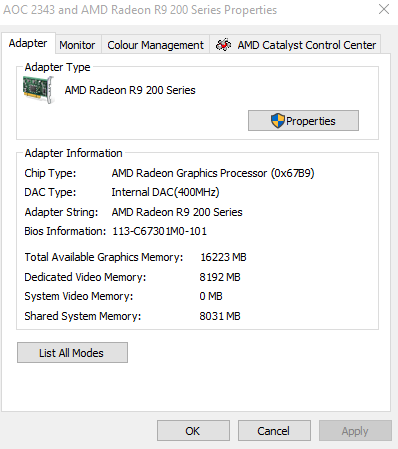Click the Total Available Graphics Memory value

coord(223,257)
